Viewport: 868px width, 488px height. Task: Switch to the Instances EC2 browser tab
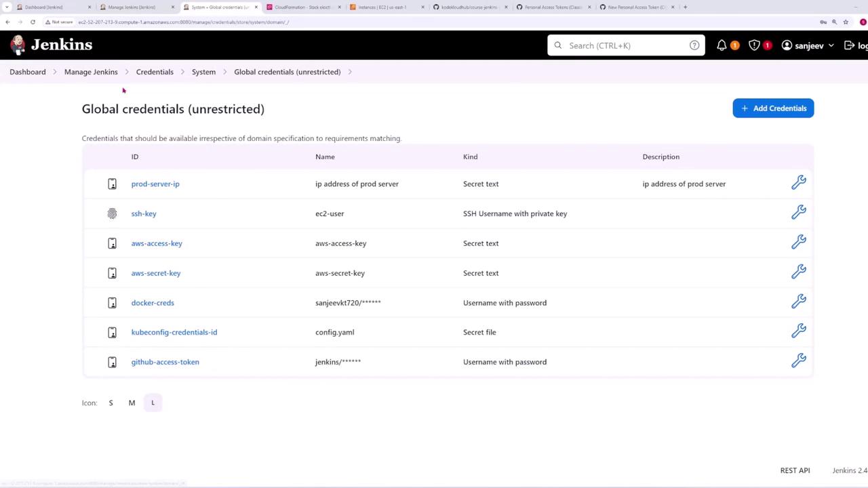[386, 7]
